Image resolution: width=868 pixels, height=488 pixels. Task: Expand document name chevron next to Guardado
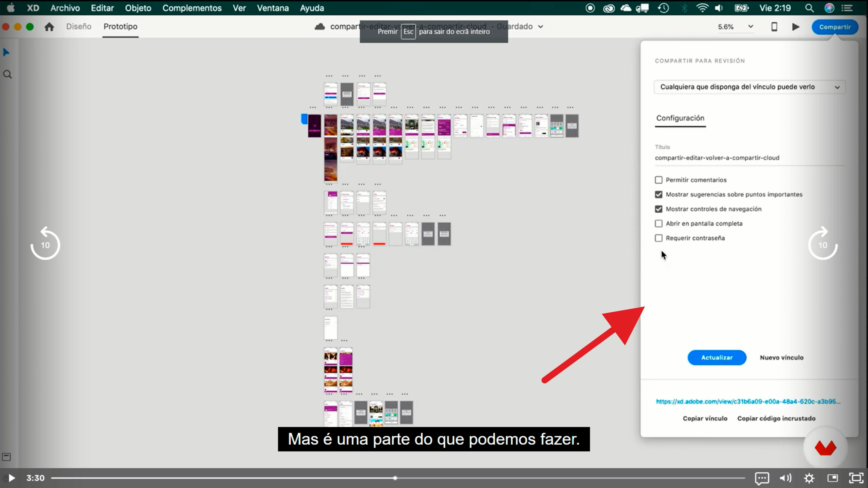[541, 27]
